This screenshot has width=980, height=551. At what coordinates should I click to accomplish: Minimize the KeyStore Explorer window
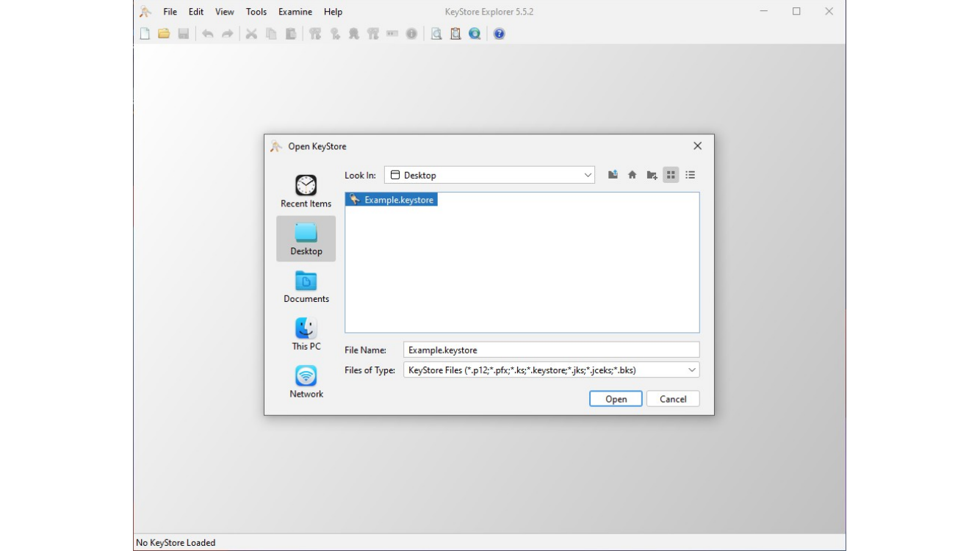[764, 12]
